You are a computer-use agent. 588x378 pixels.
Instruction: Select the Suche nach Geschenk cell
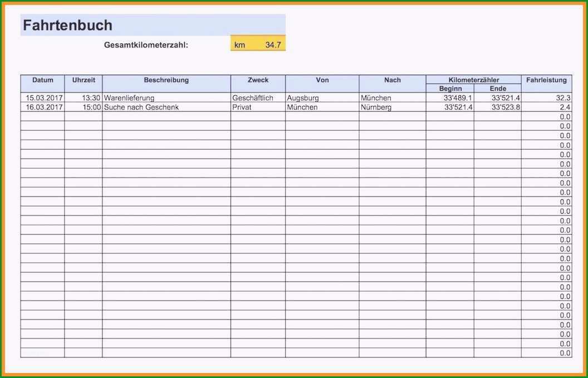coord(166,107)
